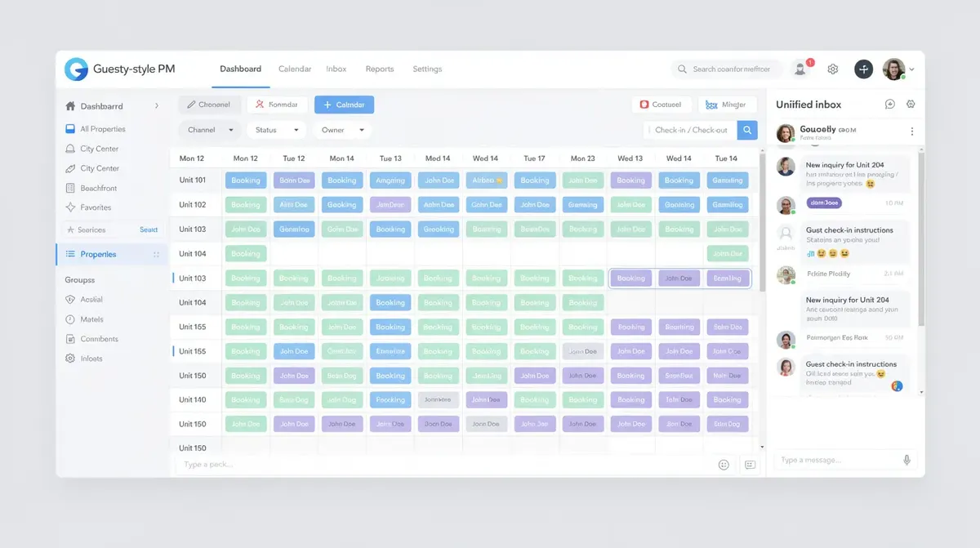The height and width of the screenshot is (548, 980).
Task: Click the Conmbents sidebar icon
Action: click(x=70, y=339)
